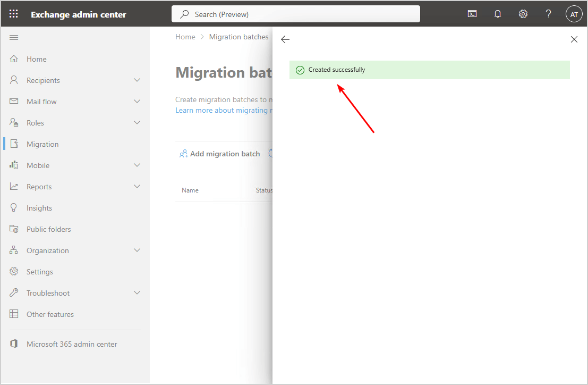Expand the Mail flow chevron
This screenshot has height=385, width=588.
[137, 102]
